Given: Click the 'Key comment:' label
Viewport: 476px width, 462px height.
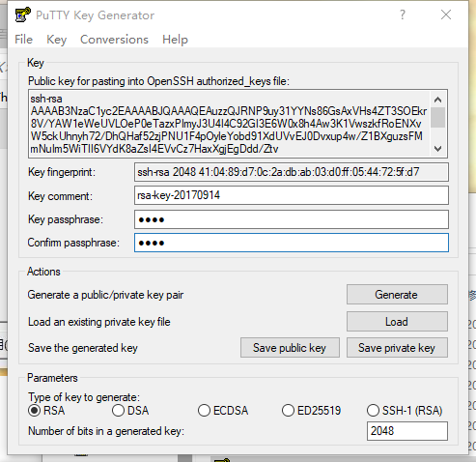Looking at the screenshot, I should (x=60, y=196).
